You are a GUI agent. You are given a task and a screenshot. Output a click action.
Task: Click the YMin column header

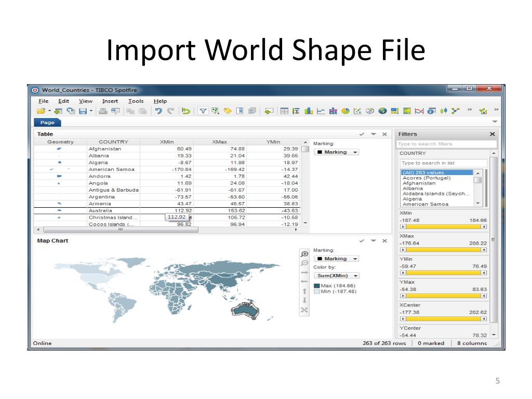273,142
